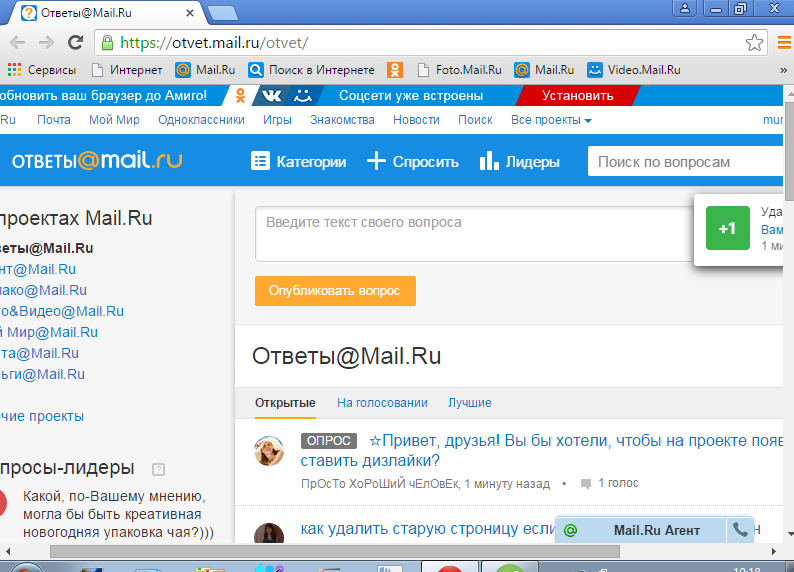Screen dimensions: 794x572
Task: Open Игры in the portal navigation
Action: [277, 120]
